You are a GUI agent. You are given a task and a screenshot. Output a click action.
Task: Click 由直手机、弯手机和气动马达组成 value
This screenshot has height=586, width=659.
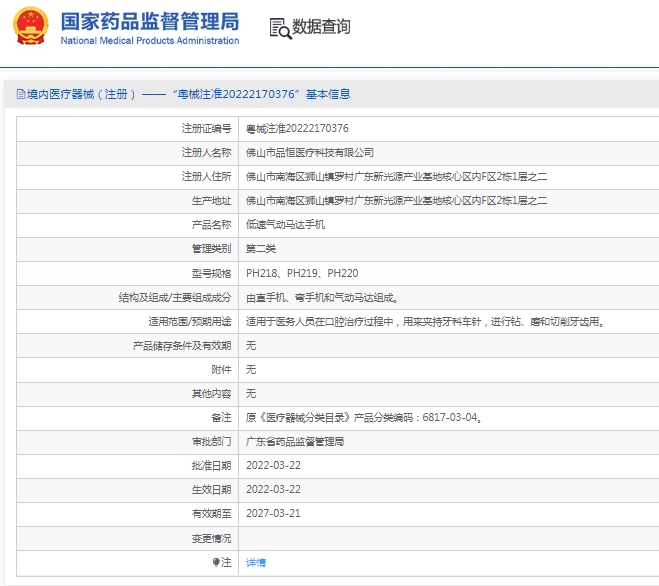(x=322, y=298)
